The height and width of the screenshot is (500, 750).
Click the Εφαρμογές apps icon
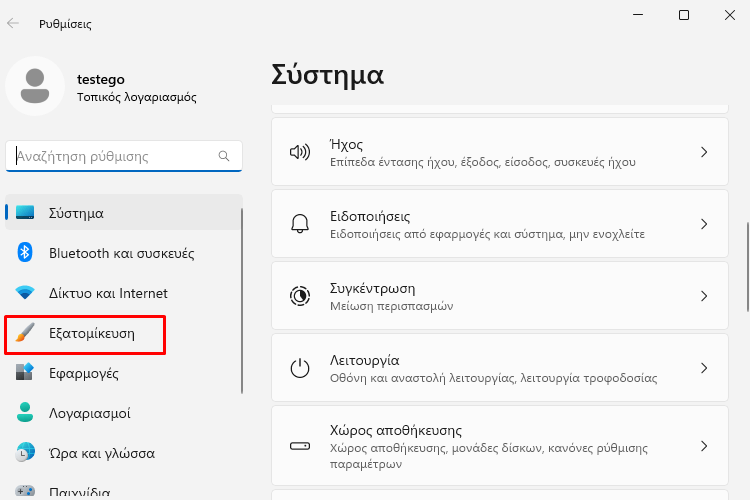(x=24, y=372)
